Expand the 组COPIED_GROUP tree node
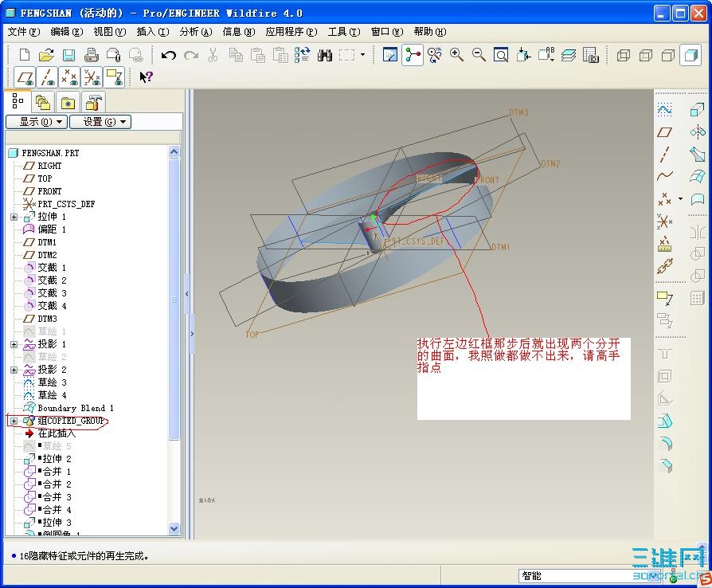This screenshot has height=588, width=712. pos(14,421)
